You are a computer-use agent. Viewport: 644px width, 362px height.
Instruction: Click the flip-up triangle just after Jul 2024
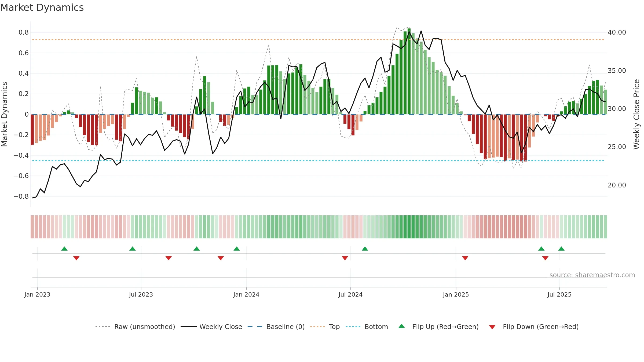pos(365,249)
